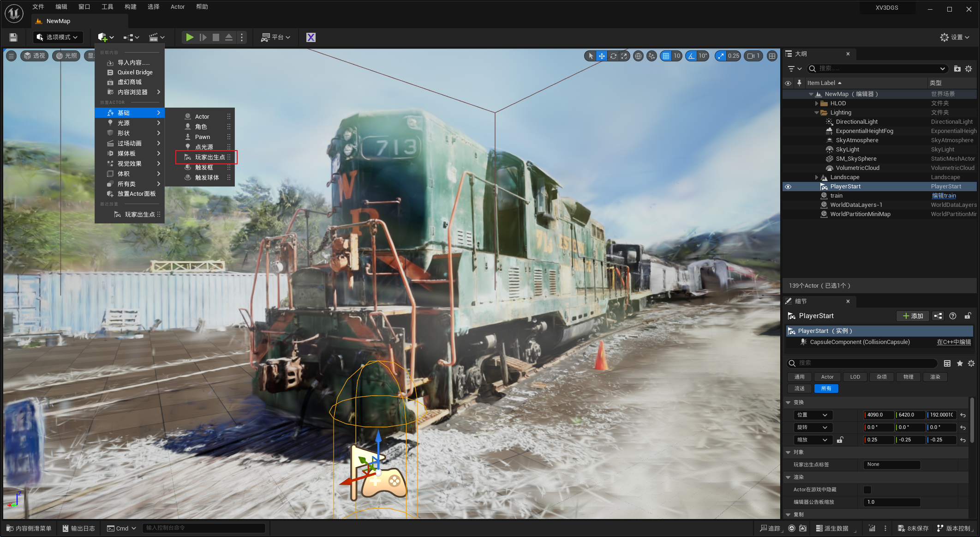Select 玩家出生点 in the 基础 submenu
The height and width of the screenshot is (537, 980).
point(206,157)
